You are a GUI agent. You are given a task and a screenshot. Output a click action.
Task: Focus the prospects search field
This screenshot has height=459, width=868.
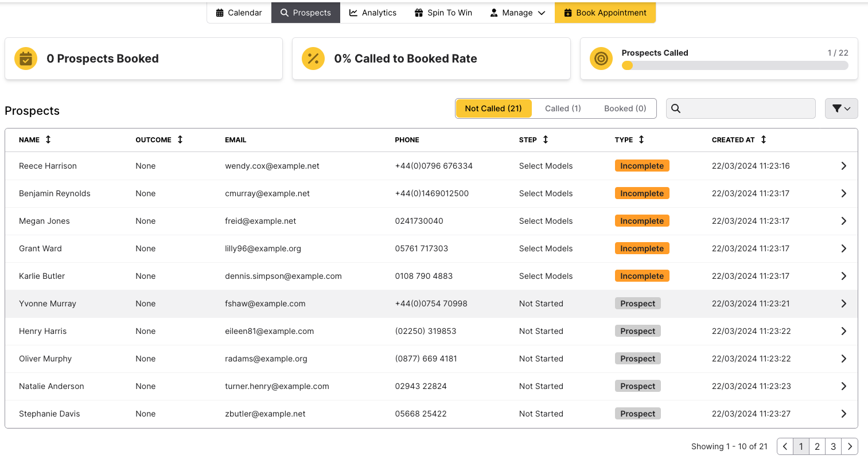[x=741, y=108]
